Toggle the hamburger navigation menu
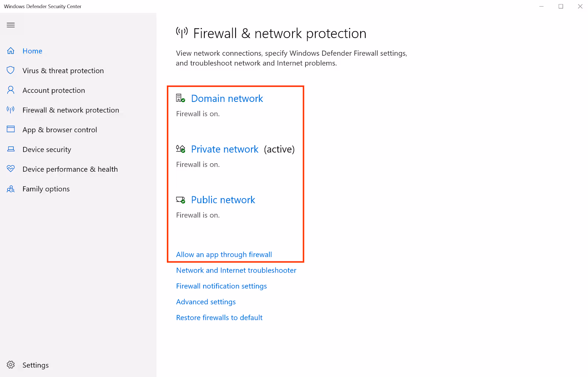 pos(11,25)
